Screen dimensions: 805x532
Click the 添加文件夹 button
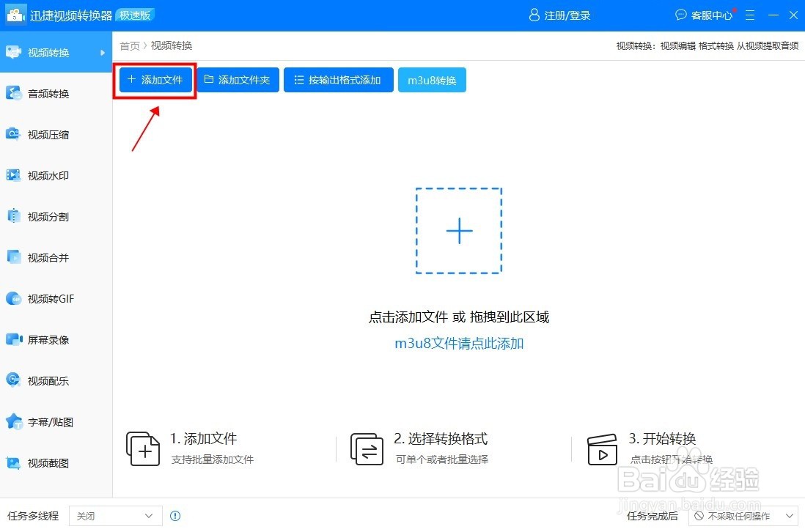click(x=238, y=80)
